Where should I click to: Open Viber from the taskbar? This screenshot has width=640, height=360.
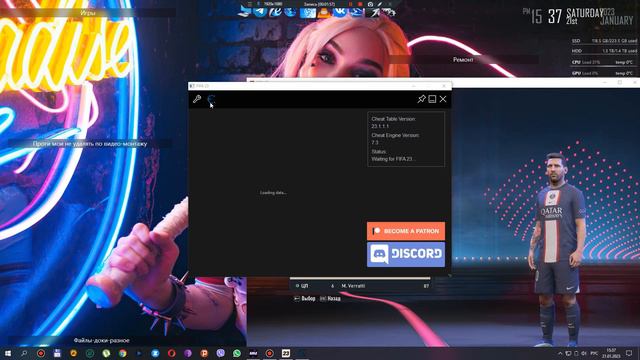(220, 353)
